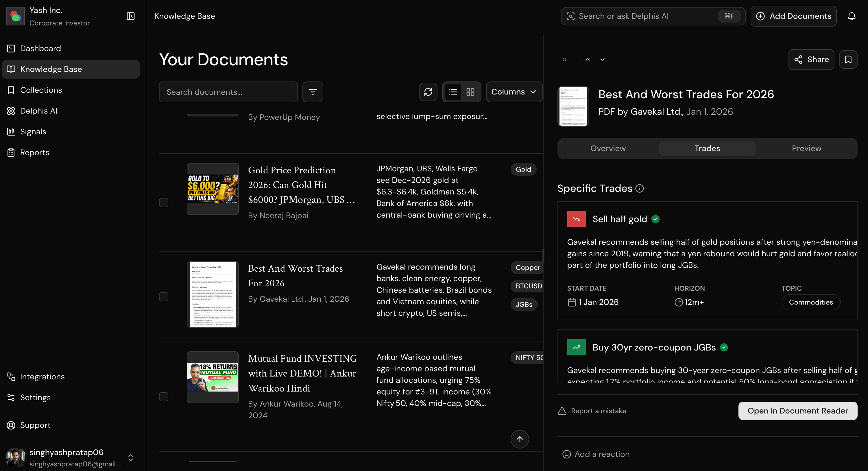Click the document thumbnail in the detail panel
The image size is (868, 471).
pos(573,106)
